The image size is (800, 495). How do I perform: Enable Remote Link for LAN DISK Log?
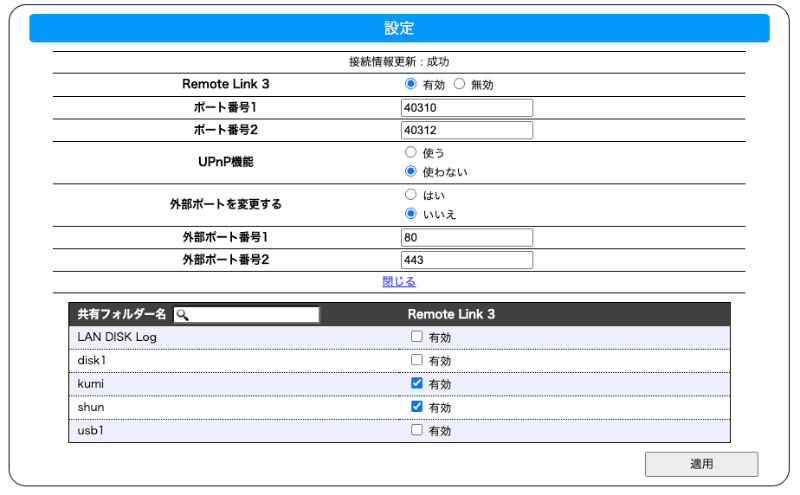click(x=417, y=336)
